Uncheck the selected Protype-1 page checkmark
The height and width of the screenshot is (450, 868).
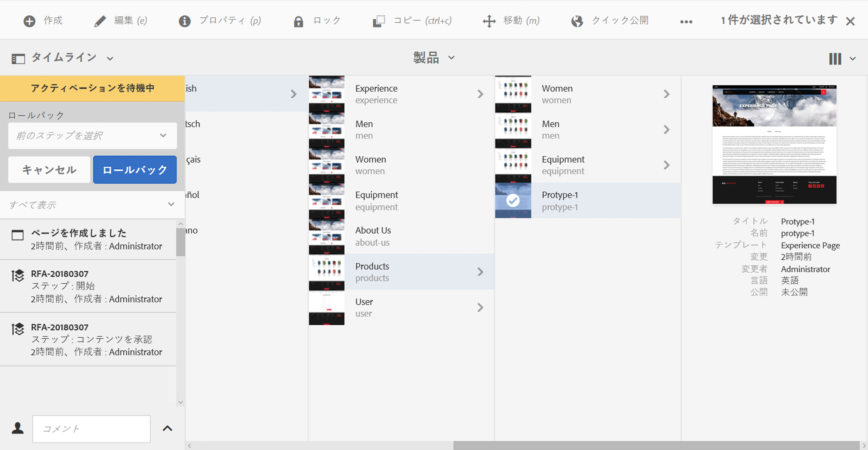(513, 201)
